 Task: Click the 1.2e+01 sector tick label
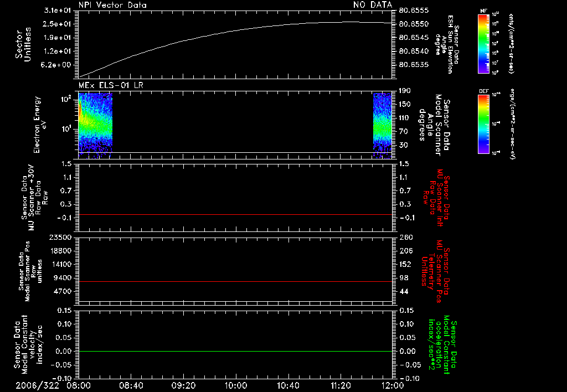[x=58, y=51]
